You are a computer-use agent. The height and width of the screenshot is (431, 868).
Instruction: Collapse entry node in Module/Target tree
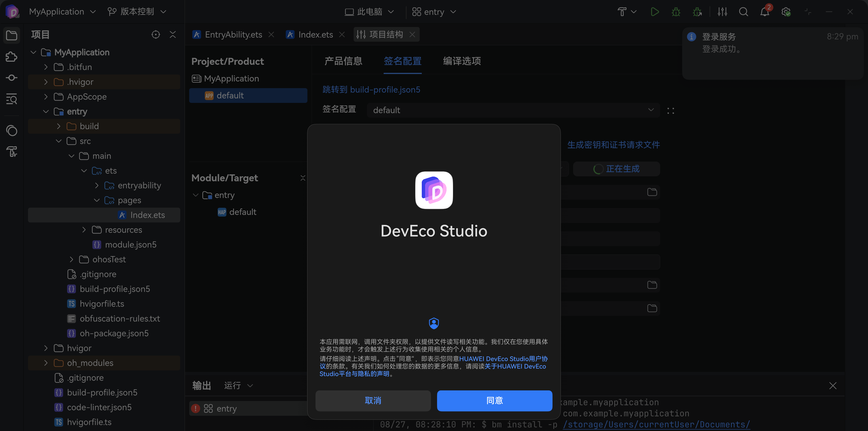195,195
